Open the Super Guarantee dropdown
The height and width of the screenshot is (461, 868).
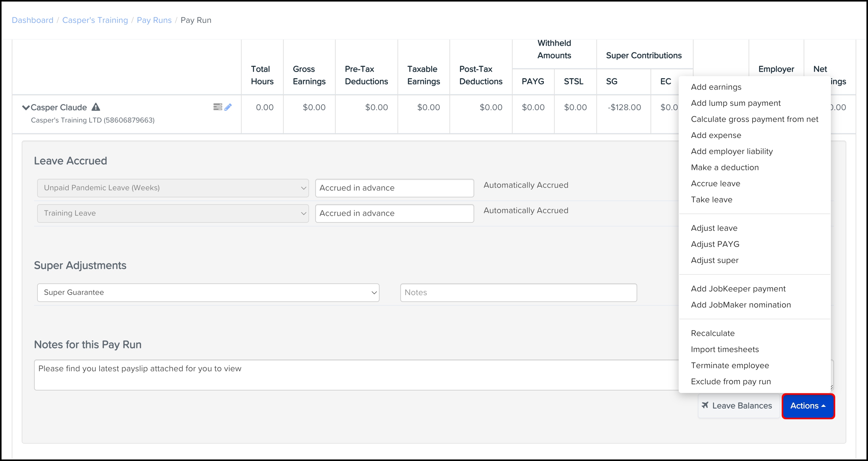(208, 292)
